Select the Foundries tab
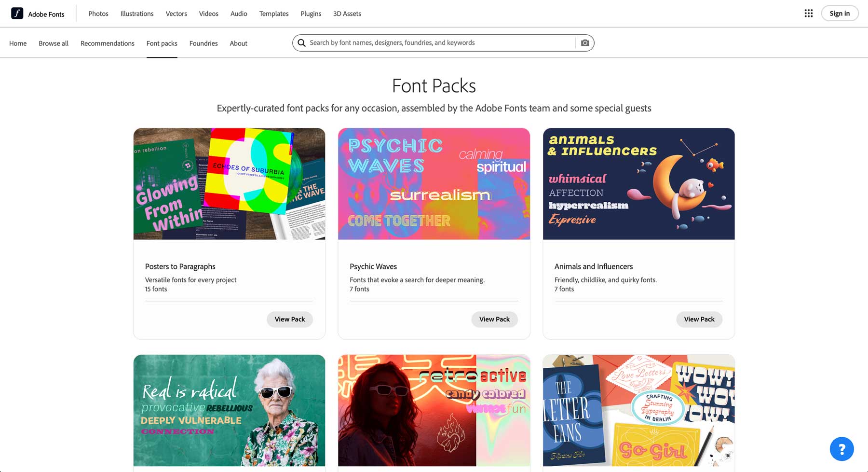The height and width of the screenshot is (472, 868). [203, 43]
